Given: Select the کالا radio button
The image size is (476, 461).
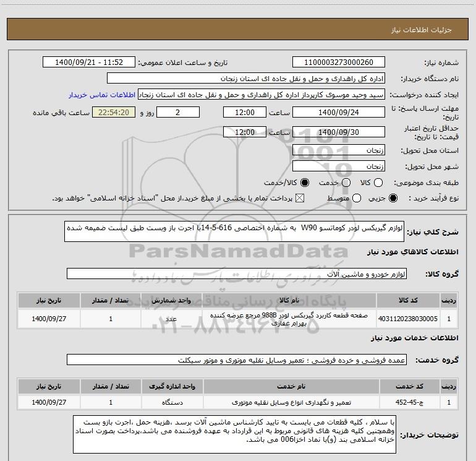Looking at the screenshot, I should click(x=378, y=183).
